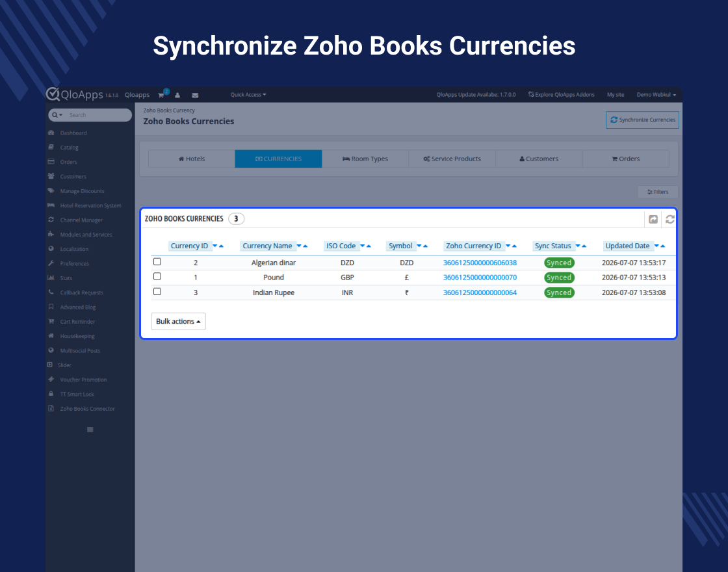The height and width of the screenshot is (572, 728).
Task: Open Manage Discounts in sidebar
Action: point(82,191)
